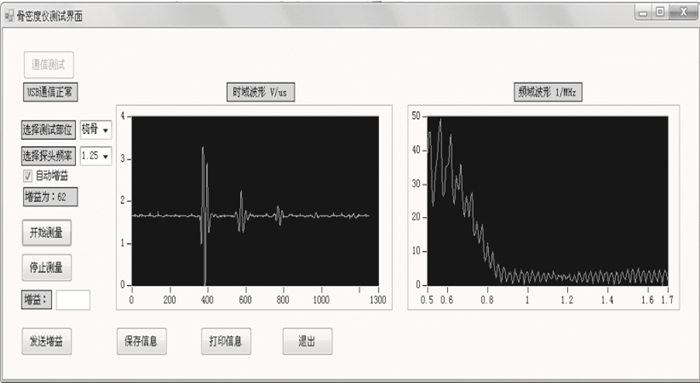
Task: Click the 退出 button
Action: [307, 341]
